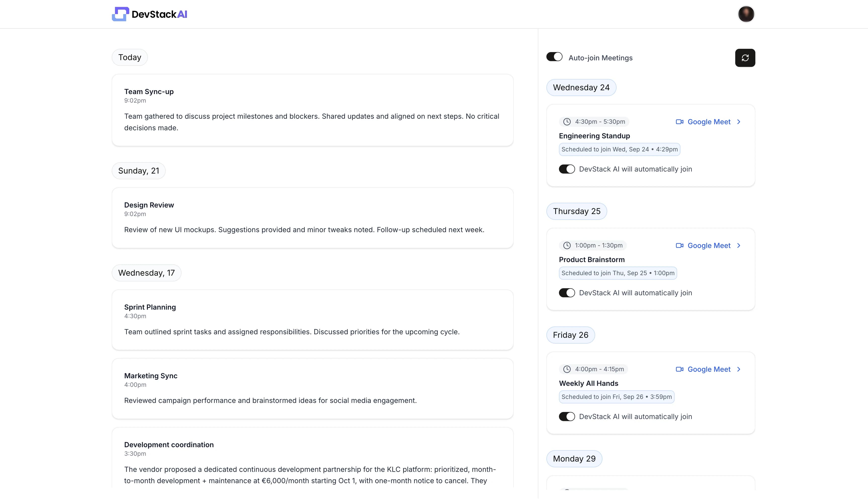Click the DevStack AI logo
868x499 pixels.
coord(149,14)
